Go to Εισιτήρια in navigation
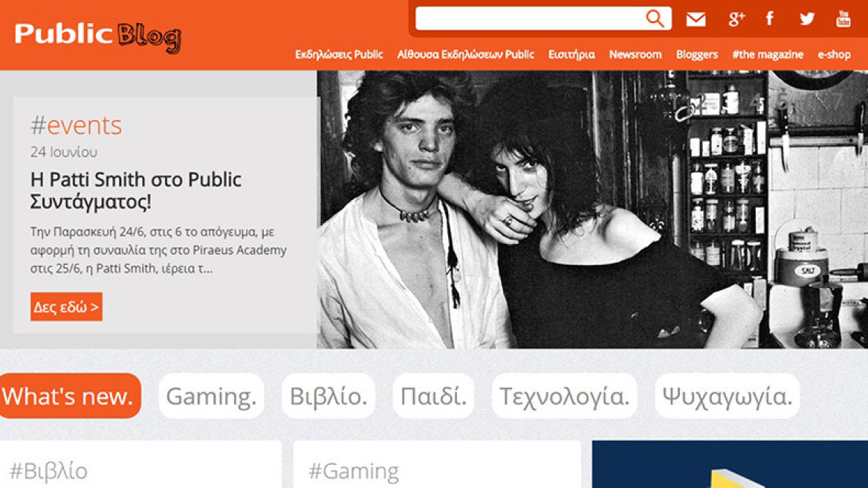The width and height of the screenshot is (868, 488). pyautogui.click(x=571, y=54)
